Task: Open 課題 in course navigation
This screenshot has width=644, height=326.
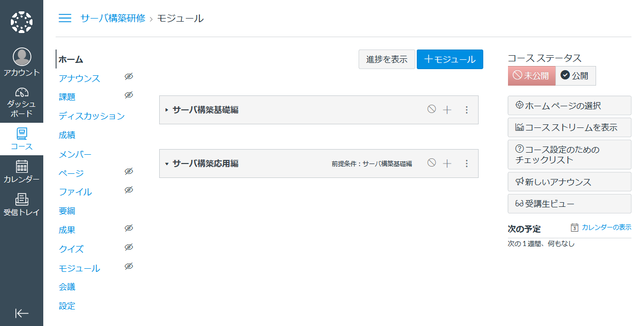Action: [x=67, y=97]
